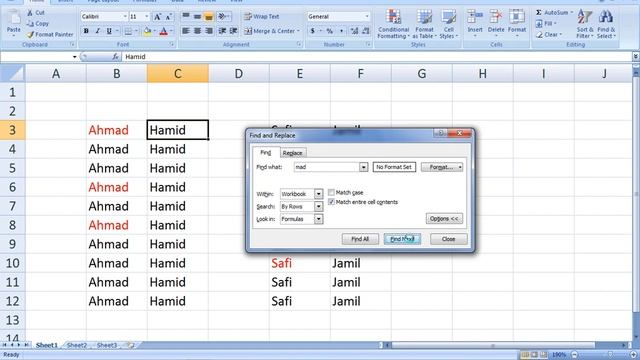Open the font name Calibri dropdown
640x360 pixels.
125,17
